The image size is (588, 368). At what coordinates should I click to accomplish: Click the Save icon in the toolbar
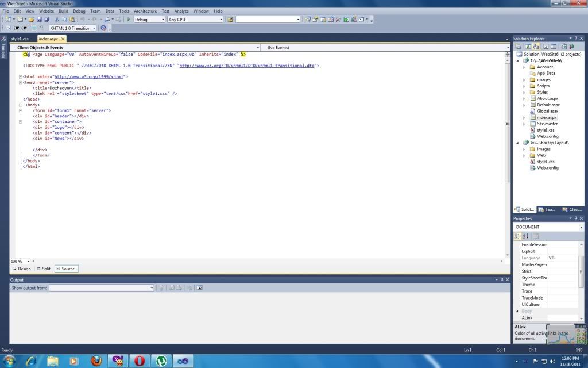coord(39,20)
